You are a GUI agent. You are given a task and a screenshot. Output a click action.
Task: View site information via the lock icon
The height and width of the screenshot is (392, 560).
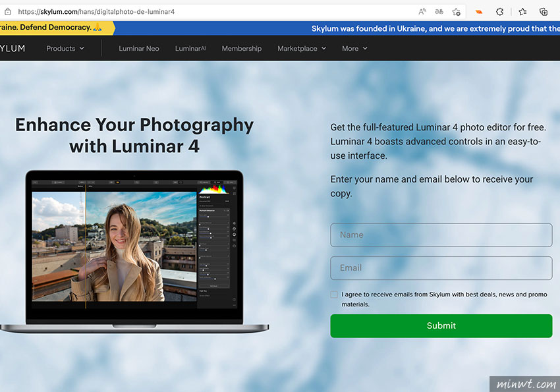[x=8, y=12]
